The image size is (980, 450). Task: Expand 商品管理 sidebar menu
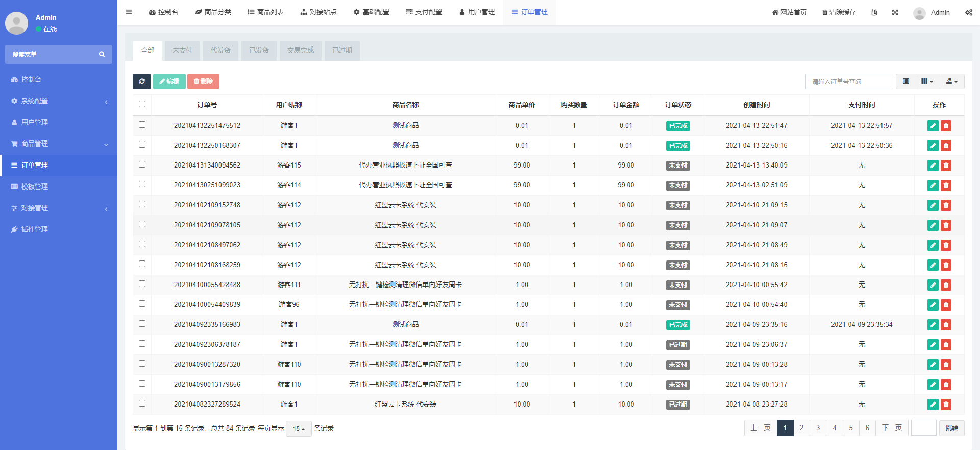coord(59,144)
